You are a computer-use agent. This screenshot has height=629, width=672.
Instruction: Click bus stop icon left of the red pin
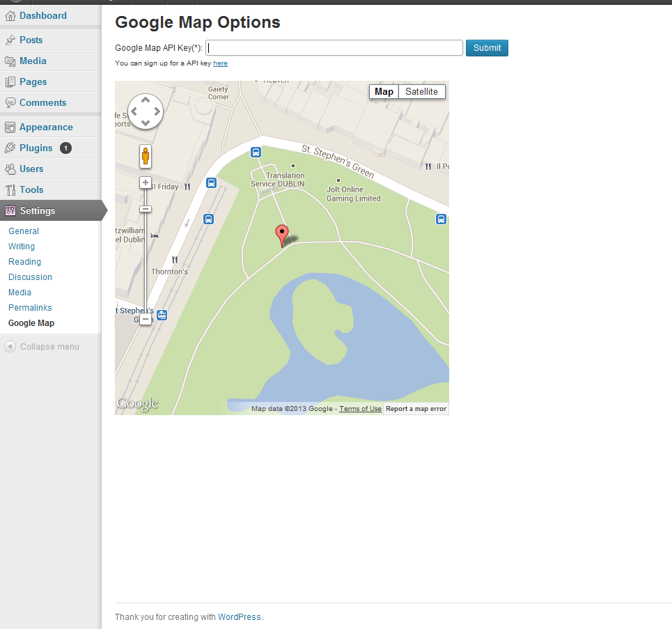point(208,219)
